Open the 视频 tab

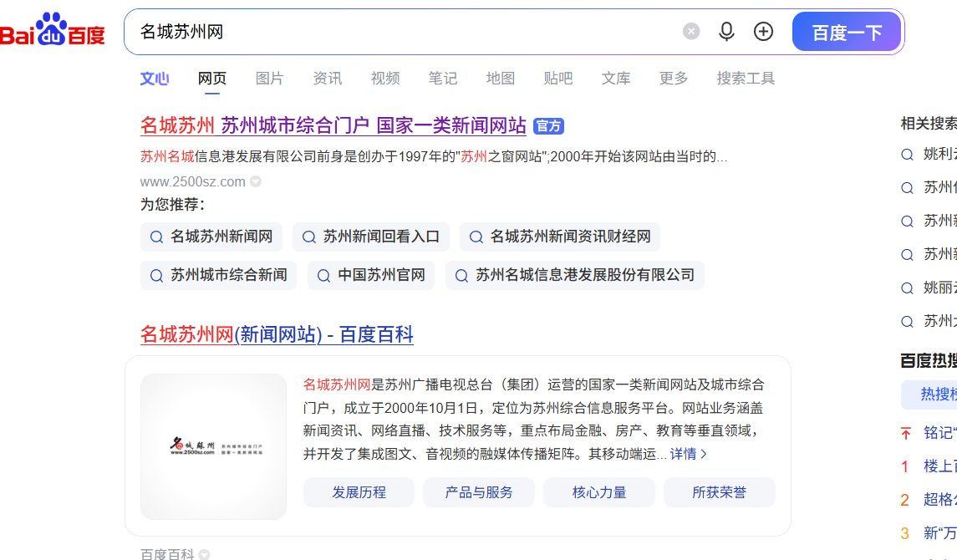click(x=385, y=78)
